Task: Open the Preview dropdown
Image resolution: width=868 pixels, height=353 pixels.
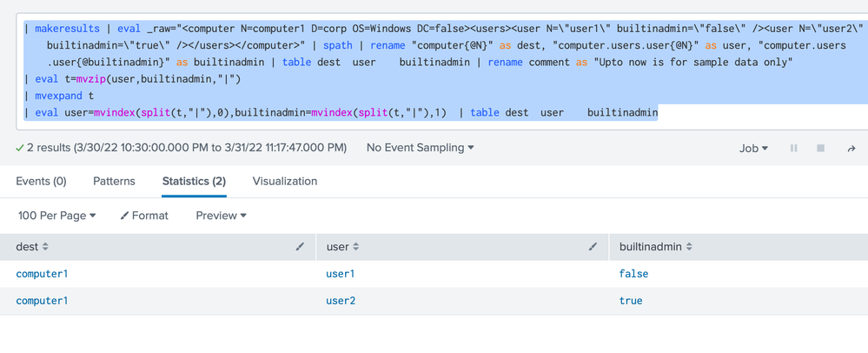Action: [221, 215]
